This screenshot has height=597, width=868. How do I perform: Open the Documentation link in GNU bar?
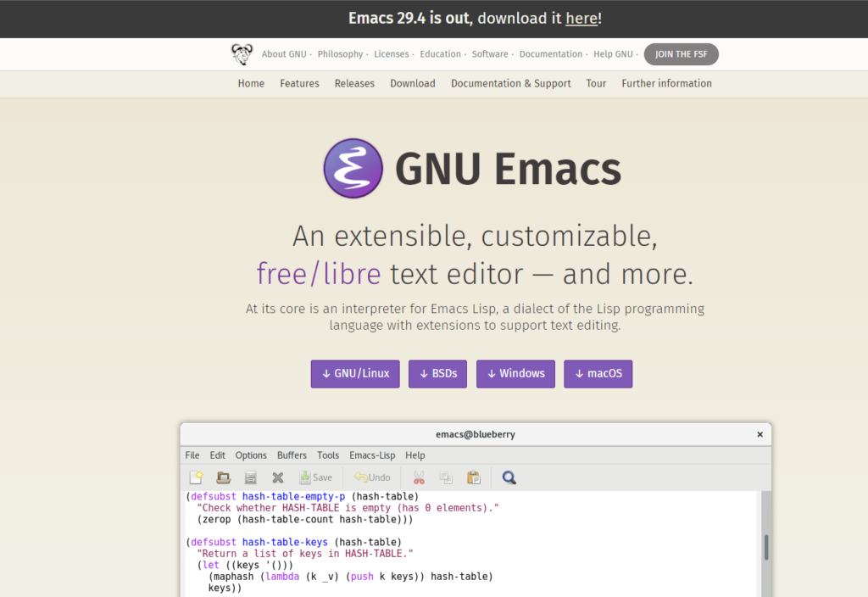point(551,54)
